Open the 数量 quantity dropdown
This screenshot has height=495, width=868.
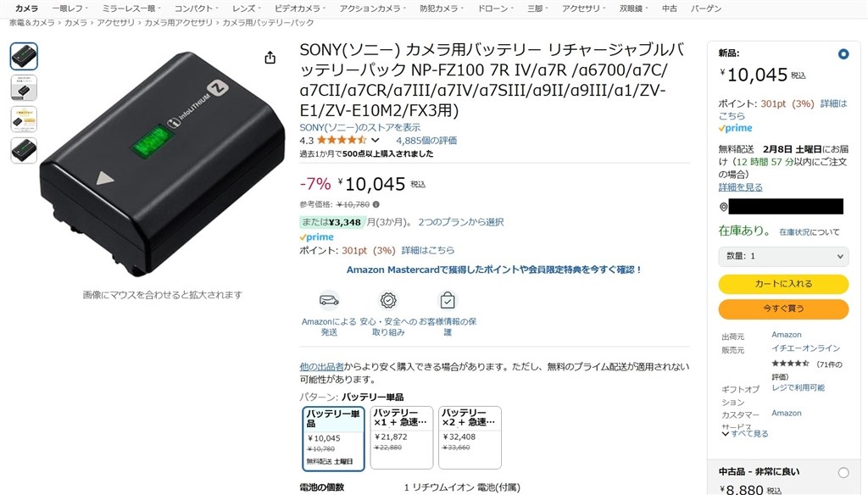point(783,256)
